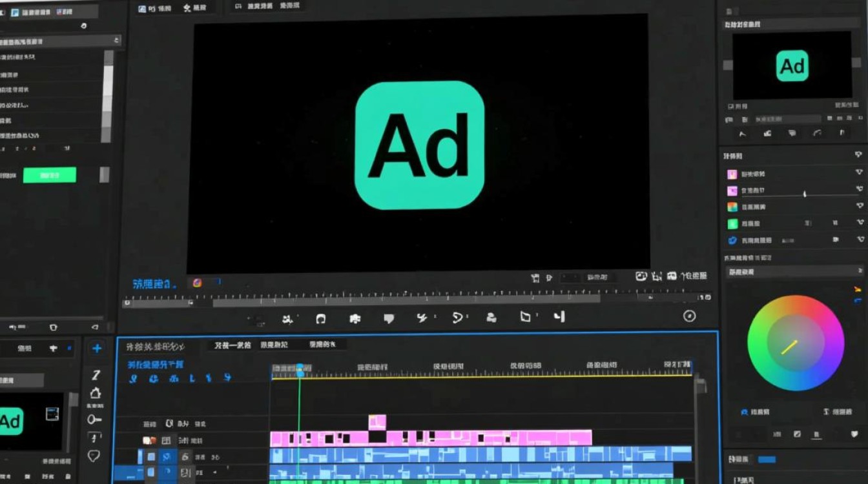This screenshot has width=868, height=484.
Task: Click the scrub bar under the program monitor
Action: pos(407,299)
